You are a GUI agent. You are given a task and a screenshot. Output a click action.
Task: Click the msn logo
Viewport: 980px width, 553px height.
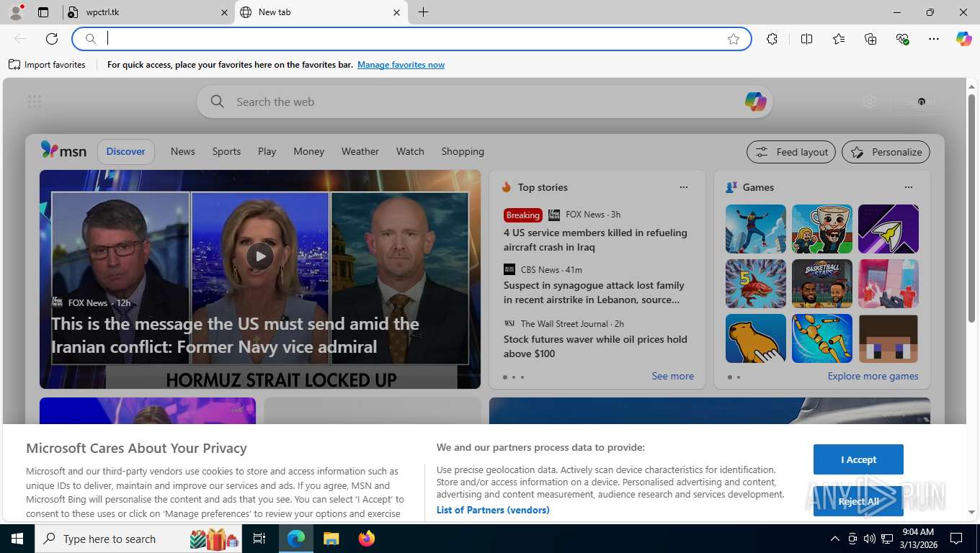[x=63, y=150]
